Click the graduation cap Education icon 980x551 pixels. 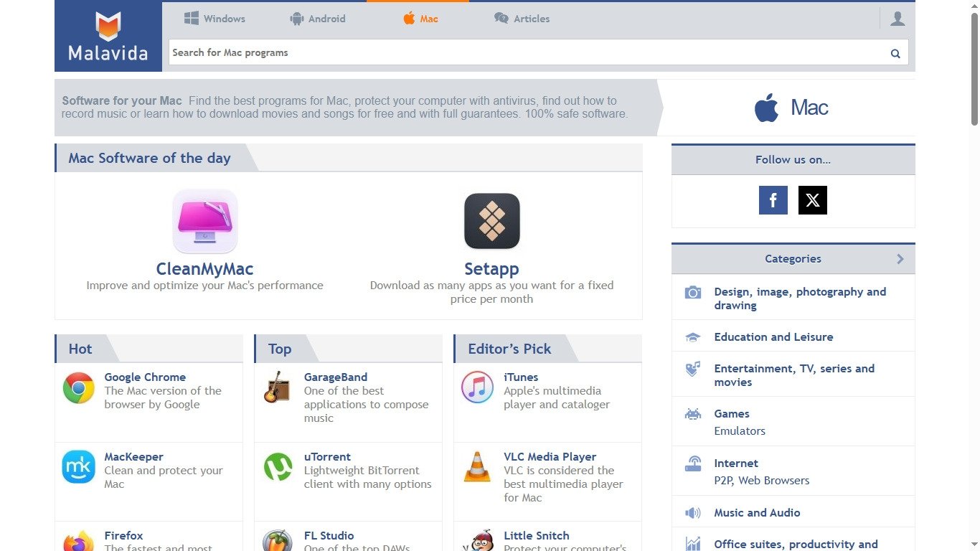[x=692, y=337]
